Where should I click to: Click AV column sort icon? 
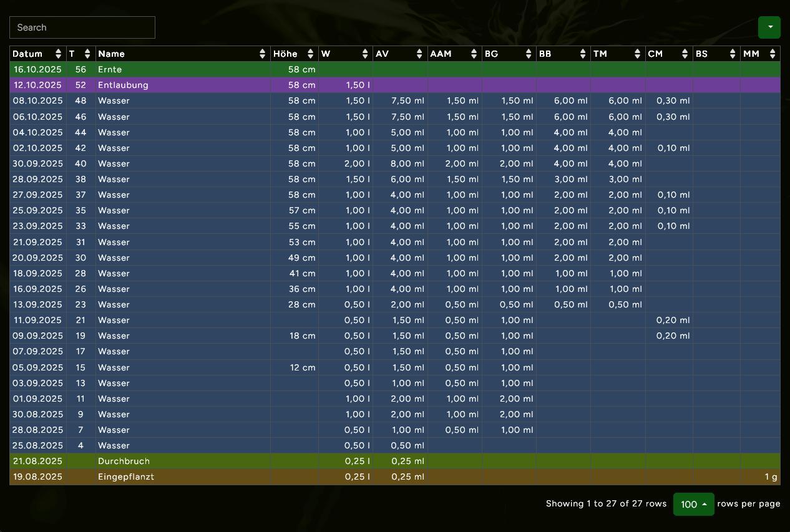coord(419,54)
